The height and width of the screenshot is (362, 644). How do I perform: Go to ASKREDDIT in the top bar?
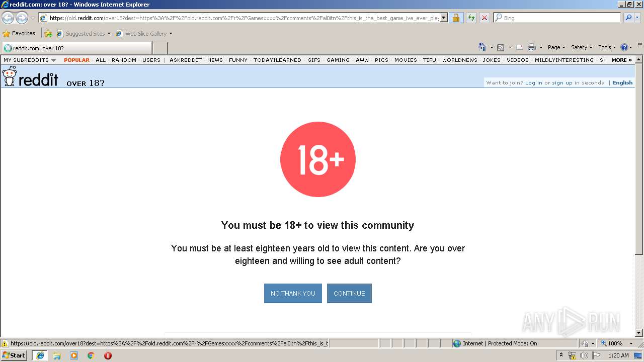coord(186,60)
